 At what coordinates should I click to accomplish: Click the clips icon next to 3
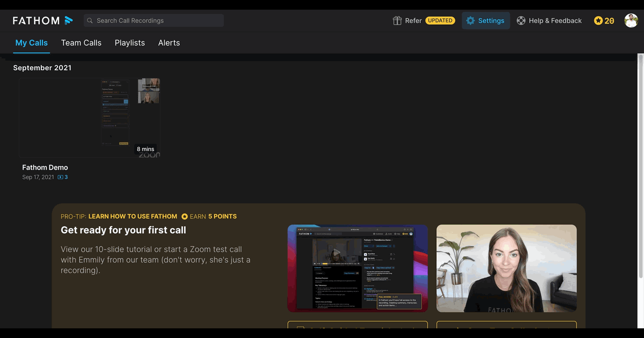coord(61,177)
